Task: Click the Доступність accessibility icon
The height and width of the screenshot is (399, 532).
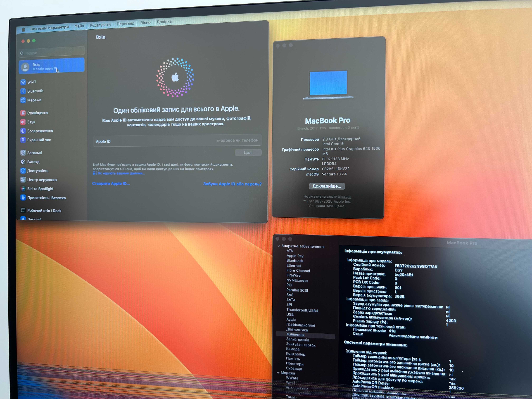Action: click(23, 171)
